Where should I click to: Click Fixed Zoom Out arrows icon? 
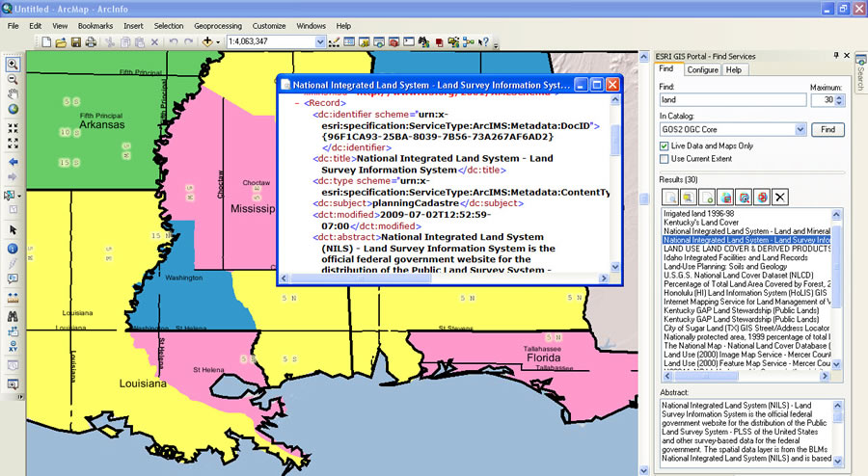[x=13, y=144]
